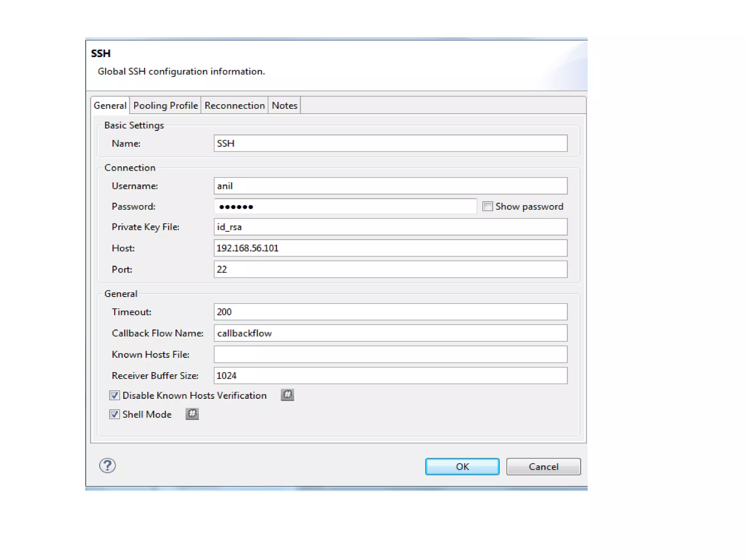Select the Notes tab
Image resolution: width=747 pixels, height=560 pixels.
pyautogui.click(x=284, y=105)
